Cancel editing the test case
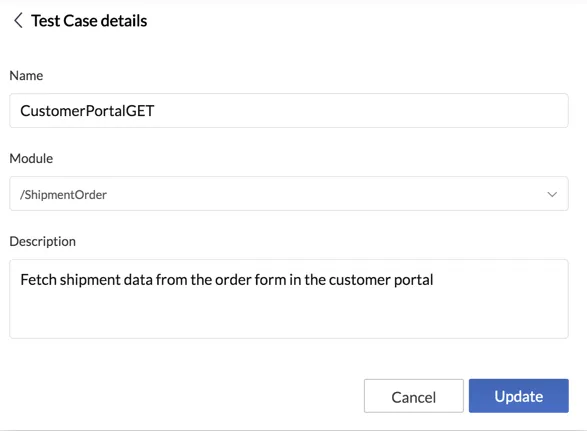Viewport: 587px width, 431px height. coord(414,396)
